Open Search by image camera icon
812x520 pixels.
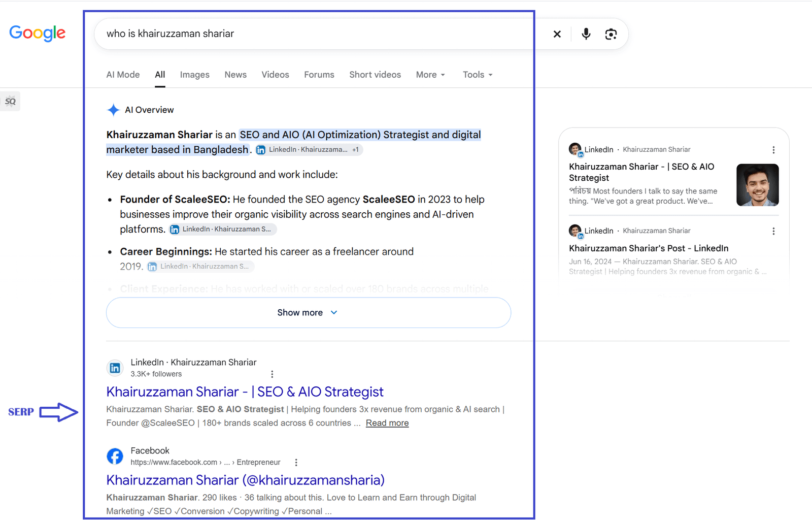[611, 34]
